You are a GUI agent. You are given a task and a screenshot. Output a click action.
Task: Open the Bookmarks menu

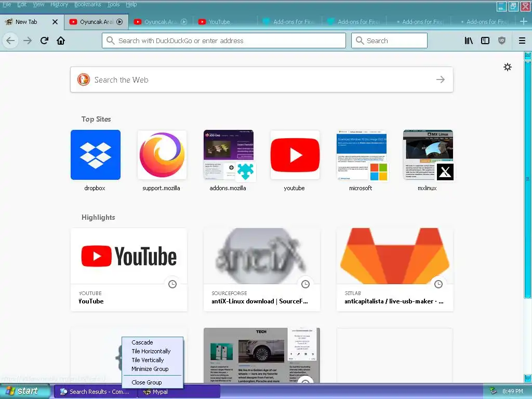point(87,4)
